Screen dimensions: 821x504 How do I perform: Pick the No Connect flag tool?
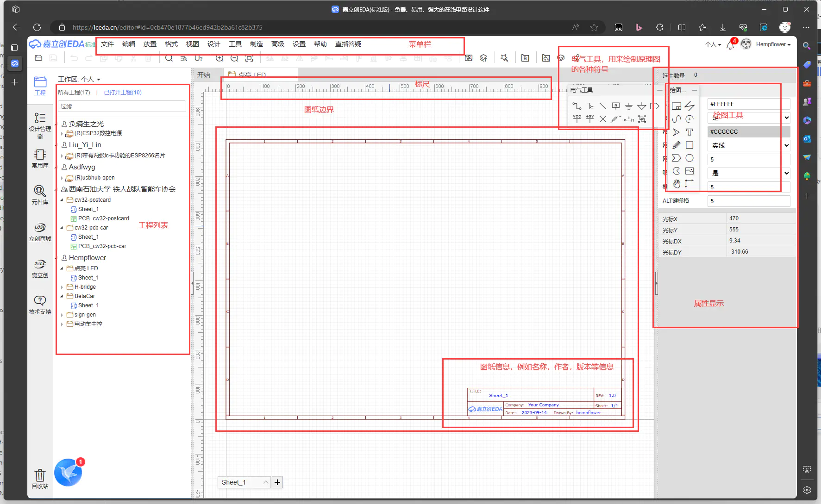coord(602,119)
